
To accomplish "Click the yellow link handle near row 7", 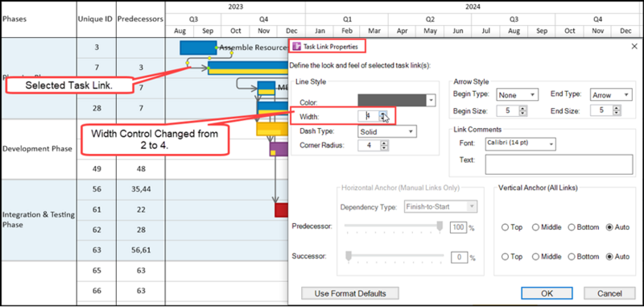I will [188, 64].
